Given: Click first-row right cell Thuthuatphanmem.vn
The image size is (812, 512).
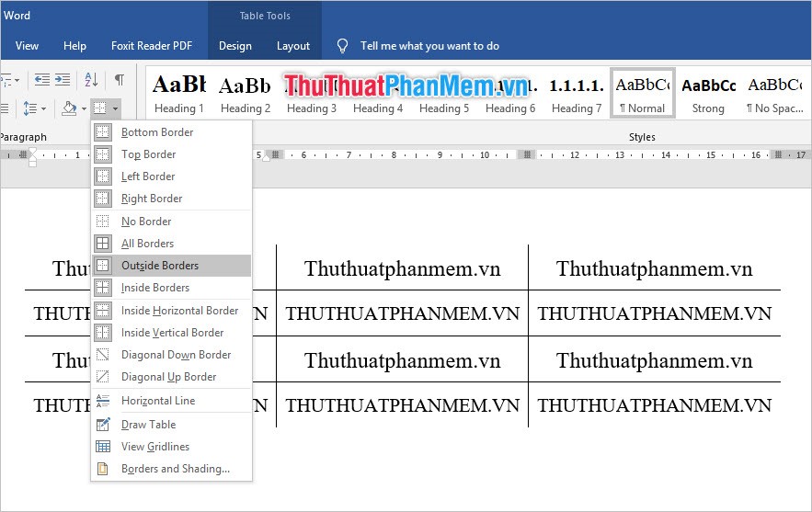Looking at the screenshot, I should pyautogui.click(x=655, y=268).
